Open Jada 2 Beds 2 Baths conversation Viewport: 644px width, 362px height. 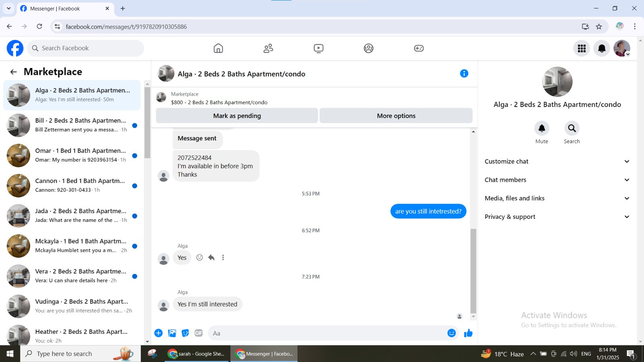tap(72, 216)
